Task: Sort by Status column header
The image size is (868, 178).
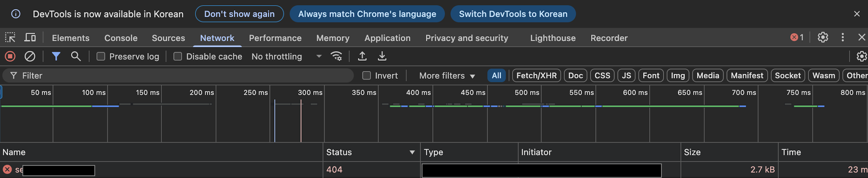Action: [371, 152]
